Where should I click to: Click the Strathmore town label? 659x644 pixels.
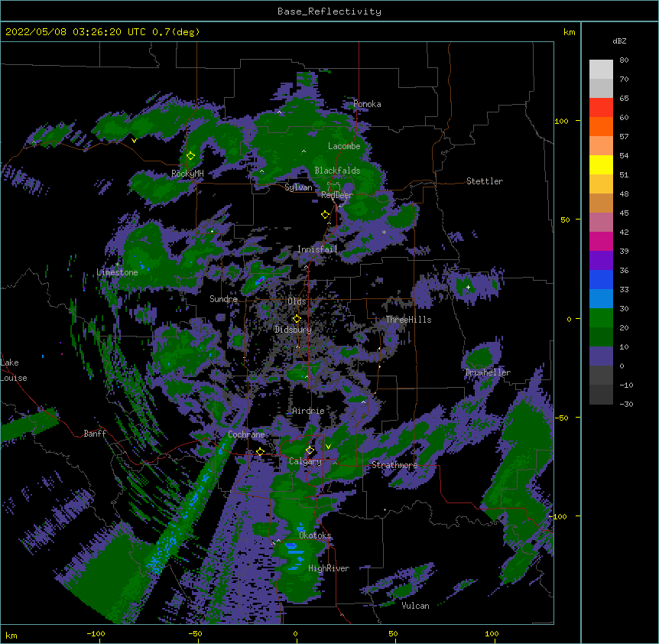point(394,465)
